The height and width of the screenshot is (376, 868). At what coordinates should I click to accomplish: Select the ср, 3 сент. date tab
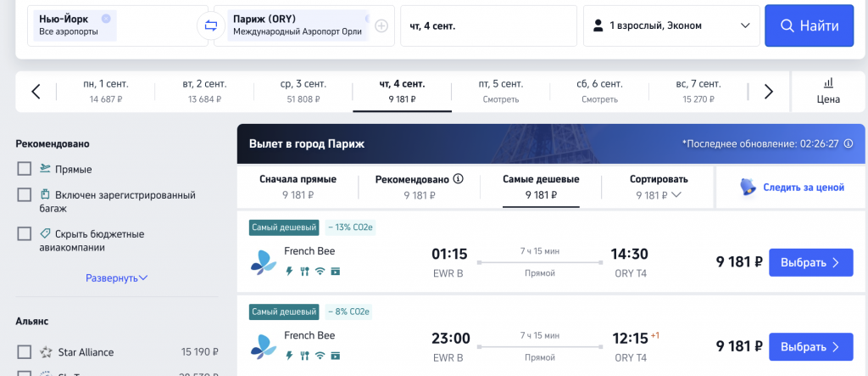pyautogui.click(x=303, y=91)
